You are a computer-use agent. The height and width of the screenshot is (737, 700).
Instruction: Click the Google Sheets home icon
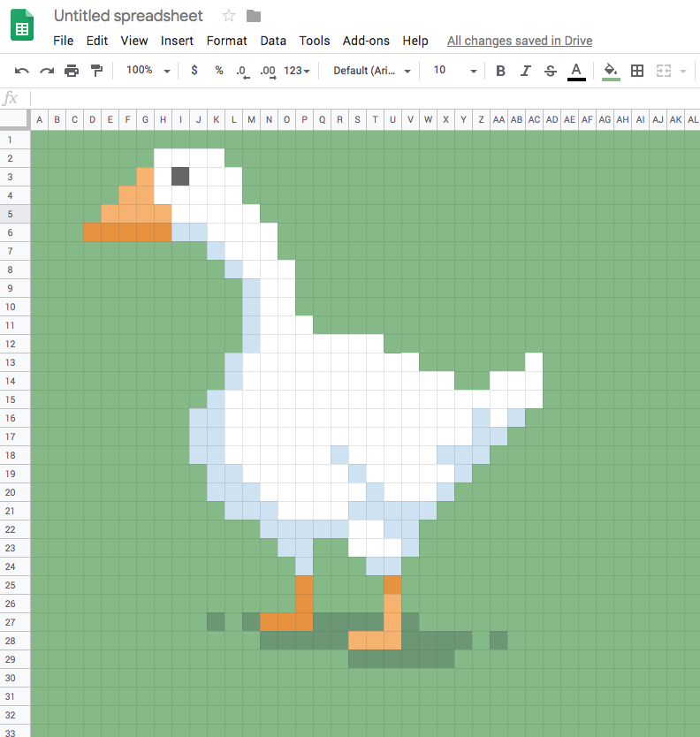click(21, 26)
